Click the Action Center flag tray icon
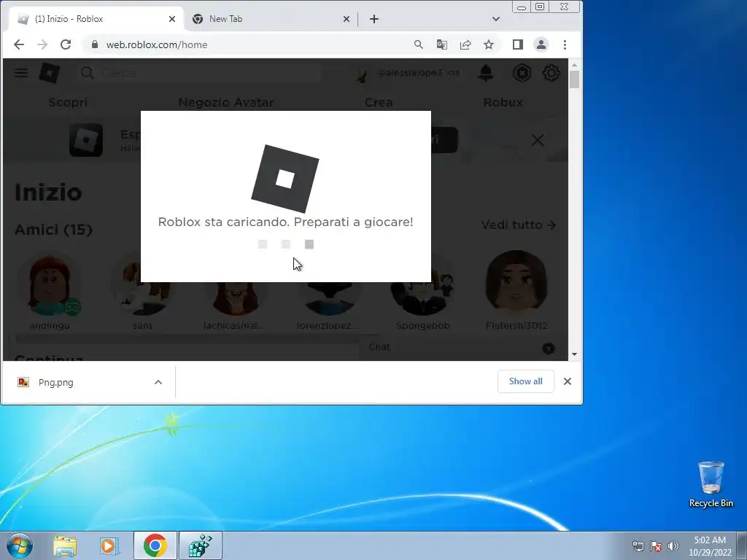This screenshot has height=560, width=747. click(x=656, y=546)
